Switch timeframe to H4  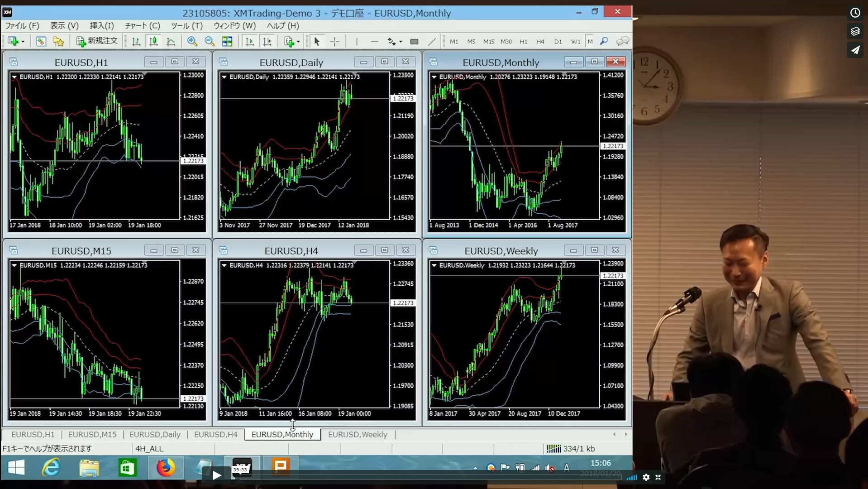click(540, 42)
